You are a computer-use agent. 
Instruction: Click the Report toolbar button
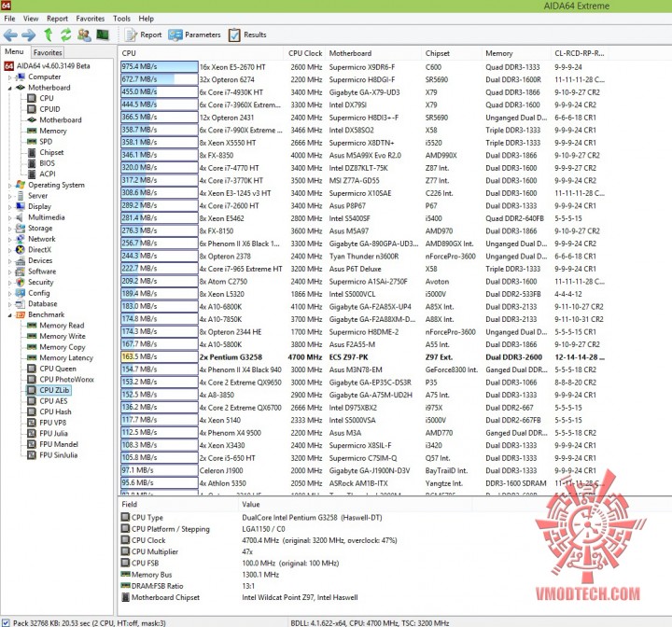[x=144, y=35]
